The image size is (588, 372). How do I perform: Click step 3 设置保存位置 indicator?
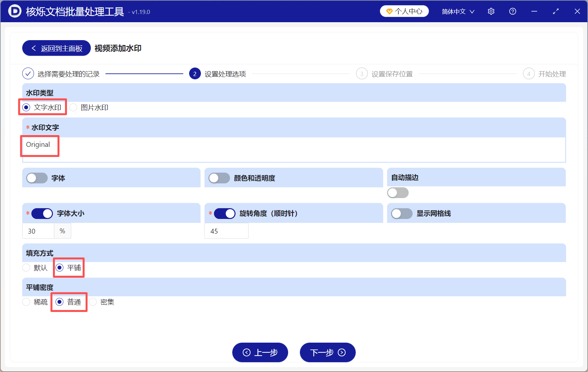(362, 74)
